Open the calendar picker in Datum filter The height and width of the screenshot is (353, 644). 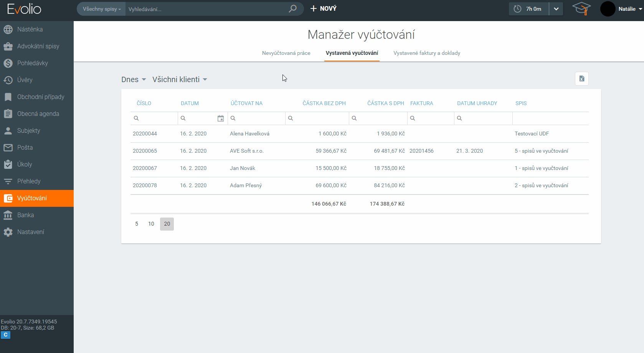click(220, 119)
